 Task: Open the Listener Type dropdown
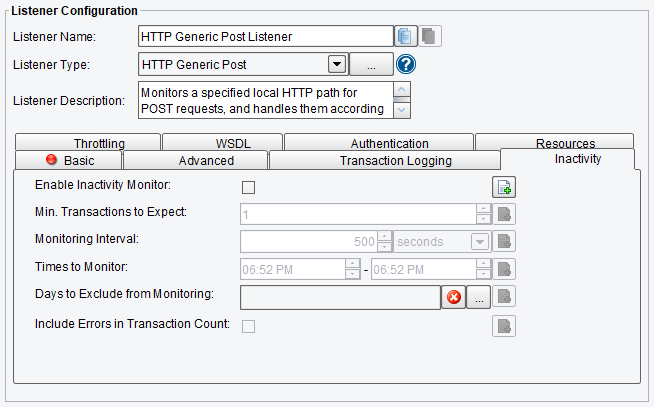click(337, 64)
